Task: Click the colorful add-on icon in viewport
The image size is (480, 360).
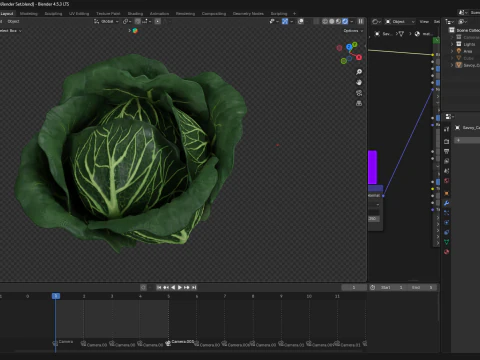Action: (x=135, y=31)
